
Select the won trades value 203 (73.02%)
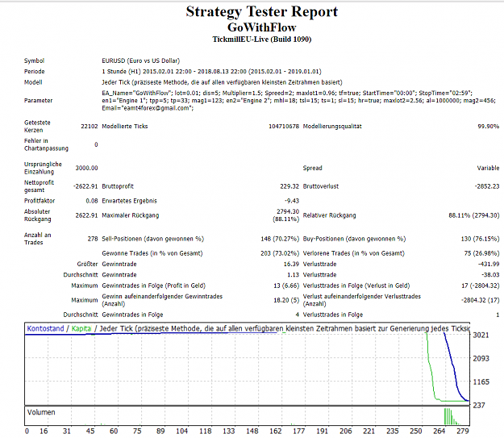click(280, 253)
